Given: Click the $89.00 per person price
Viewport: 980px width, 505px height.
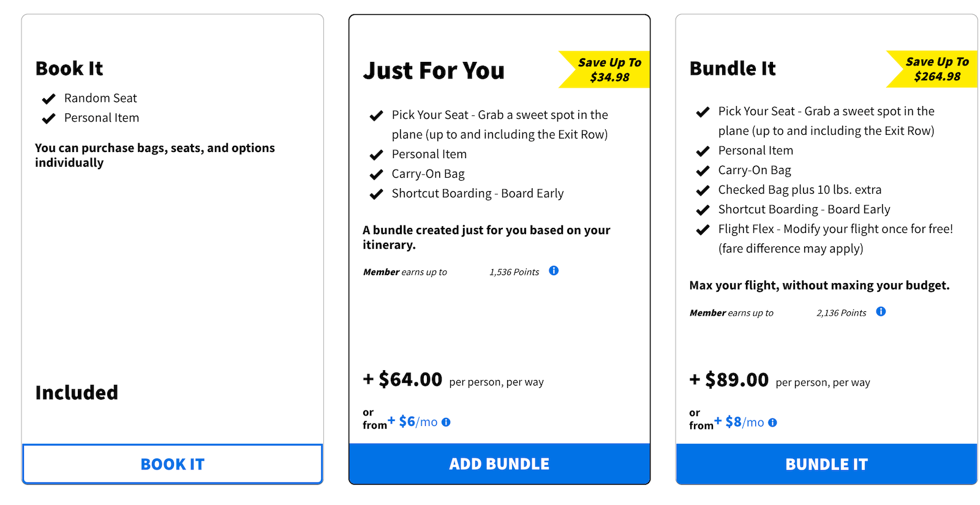Looking at the screenshot, I should 780,380.
